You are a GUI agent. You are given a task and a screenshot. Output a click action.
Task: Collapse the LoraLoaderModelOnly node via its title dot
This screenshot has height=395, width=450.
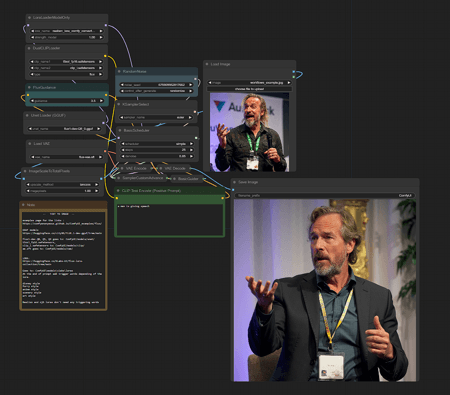30,18
